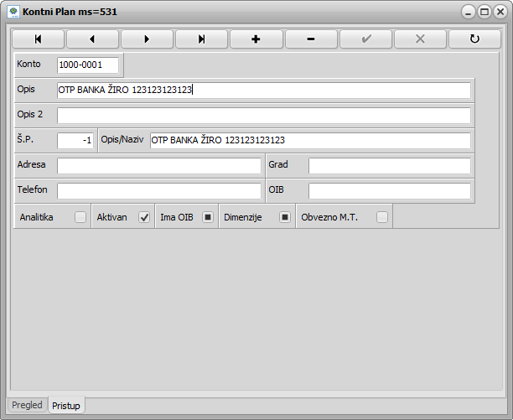The height and width of the screenshot is (420, 513).
Task: Click the OIB input field
Action: [389, 191]
